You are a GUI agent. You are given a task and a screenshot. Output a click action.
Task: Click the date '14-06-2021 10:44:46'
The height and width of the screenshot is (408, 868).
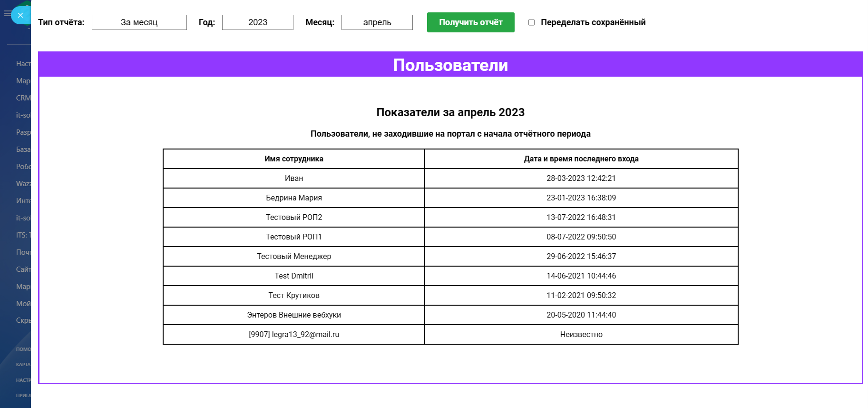(581, 276)
